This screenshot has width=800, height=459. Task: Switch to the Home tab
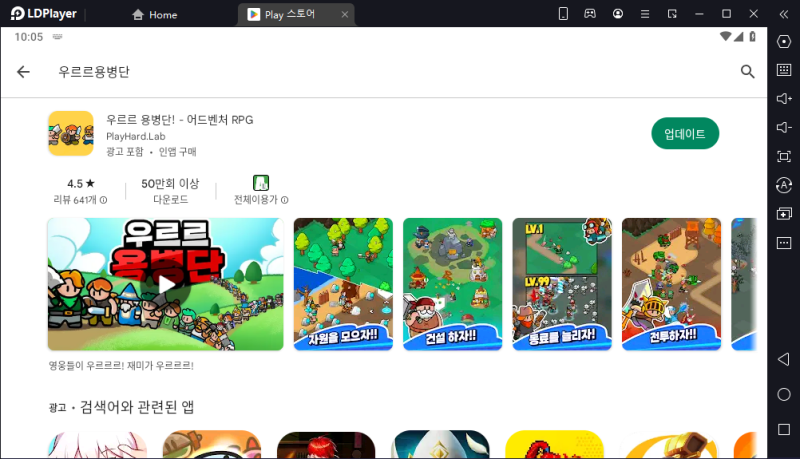155,15
